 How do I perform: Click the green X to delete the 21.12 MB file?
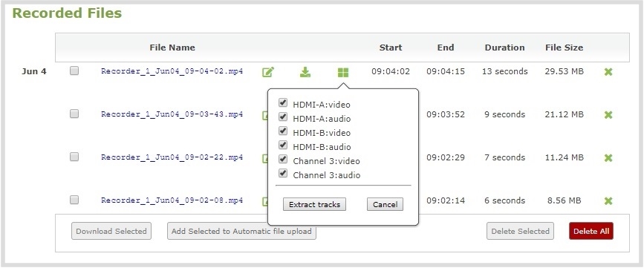point(608,115)
